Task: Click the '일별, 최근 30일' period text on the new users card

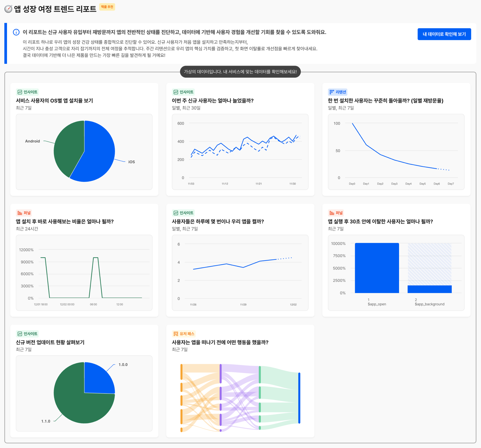Action: coord(186,108)
